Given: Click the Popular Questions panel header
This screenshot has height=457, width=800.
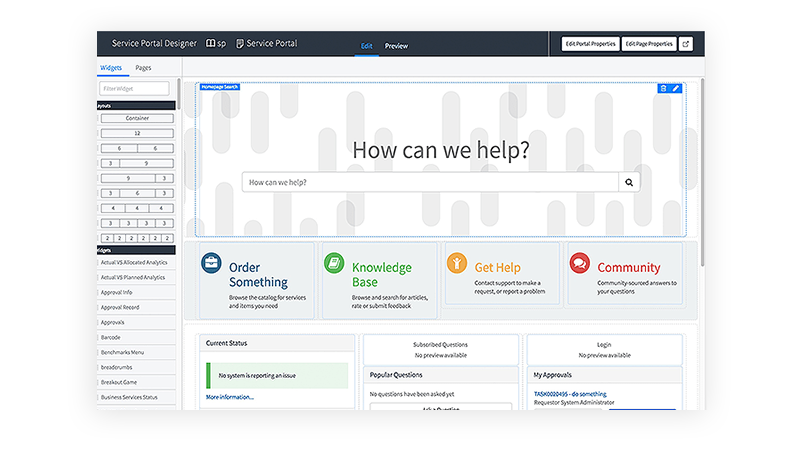Looking at the screenshot, I should (x=441, y=375).
